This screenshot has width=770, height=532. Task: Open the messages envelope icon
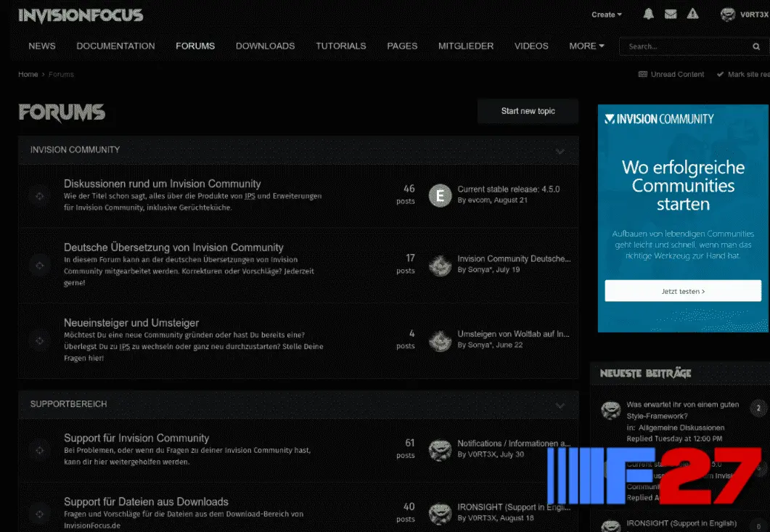[x=671, y=15]
